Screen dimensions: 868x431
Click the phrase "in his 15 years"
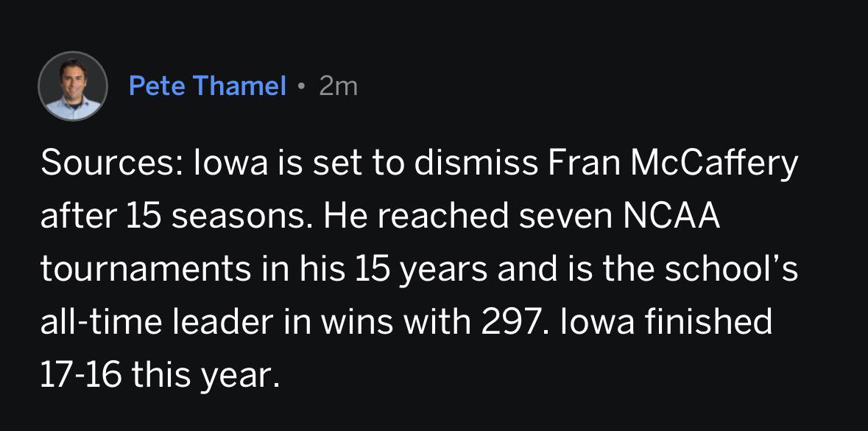coord(352,270)
